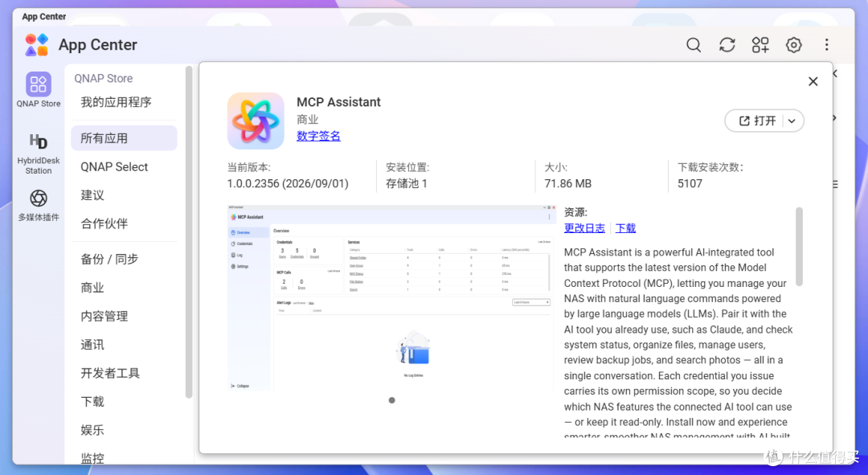Open the 备份 / 同步 category
Image resolution: width=868 pixels, height=475 pixels.
click(109, 259)
